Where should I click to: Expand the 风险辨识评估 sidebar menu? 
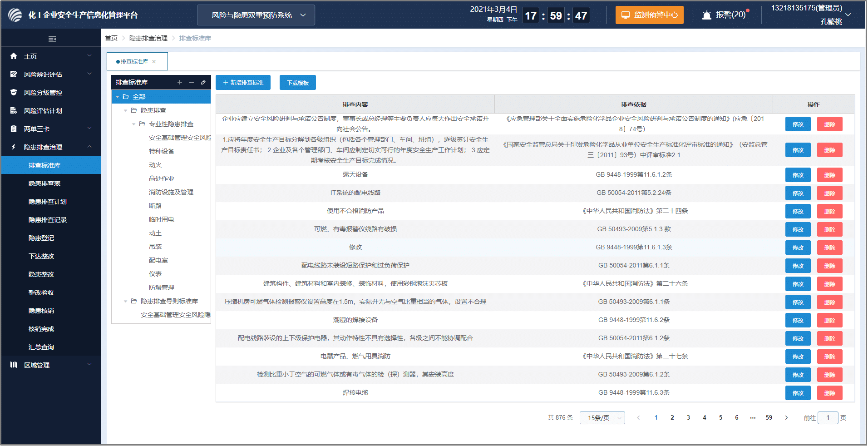coord(89,74)
